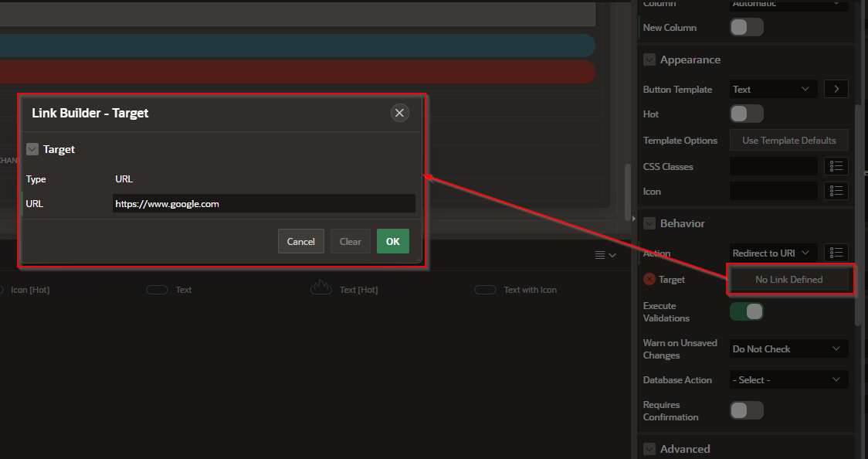Open the gallery list menu icon
This screenshot has width=868, height=459.
[605, 255]
